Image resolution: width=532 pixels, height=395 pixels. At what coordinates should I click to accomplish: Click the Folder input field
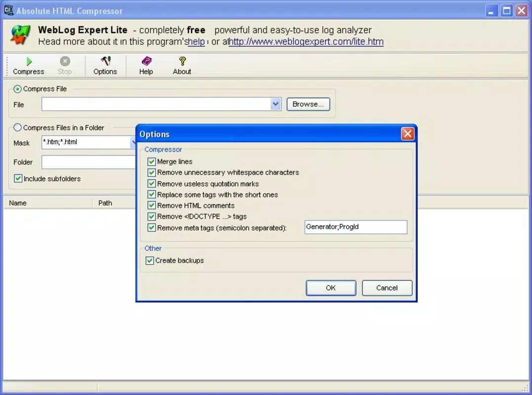(x=88, y=162)
